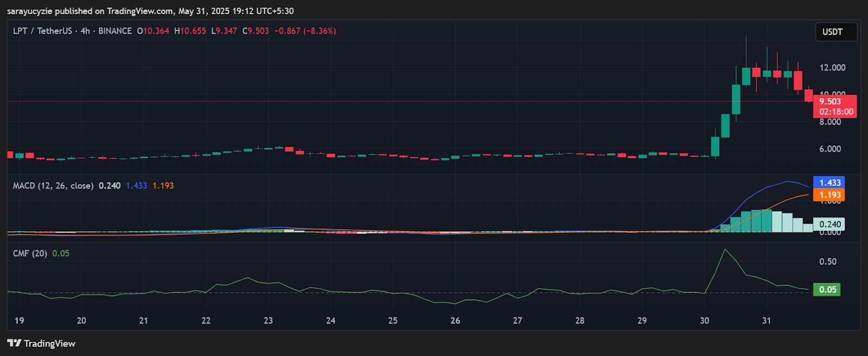The image size is (868, 356).
Task: Click the orange signal value tag 1.193
Action: point(829,195)
